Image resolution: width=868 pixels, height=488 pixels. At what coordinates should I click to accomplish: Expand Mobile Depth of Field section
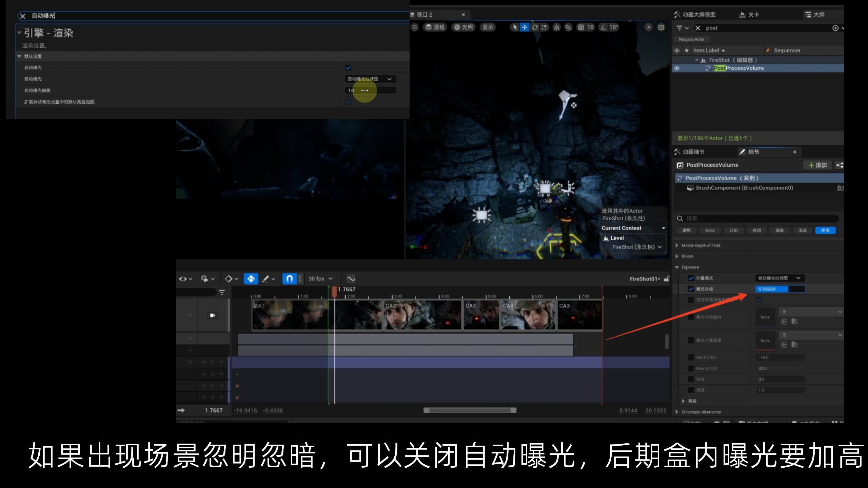coord(677,245)
